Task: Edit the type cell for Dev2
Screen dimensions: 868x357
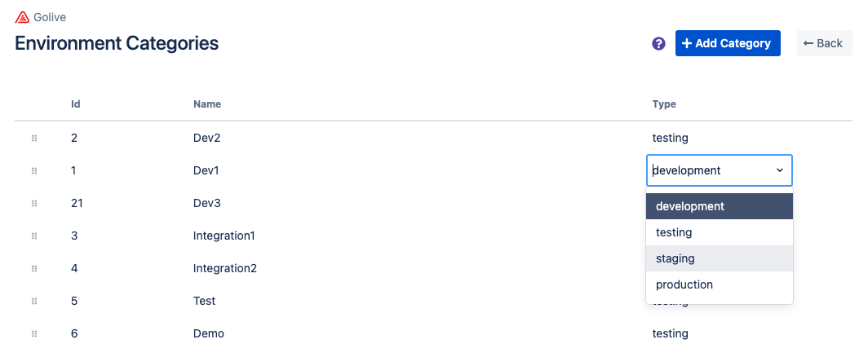Action: 671,139
